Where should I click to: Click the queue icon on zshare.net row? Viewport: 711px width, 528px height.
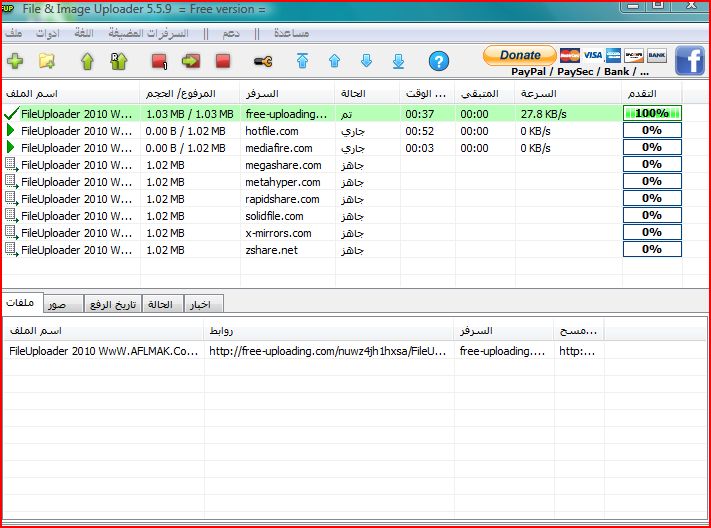click(12, 249)
